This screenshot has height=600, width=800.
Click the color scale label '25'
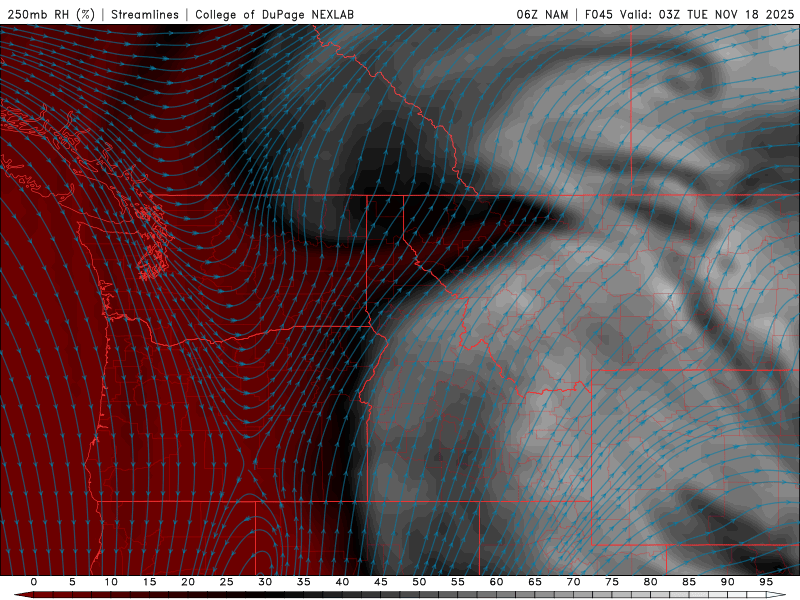[x=227, y=582]
